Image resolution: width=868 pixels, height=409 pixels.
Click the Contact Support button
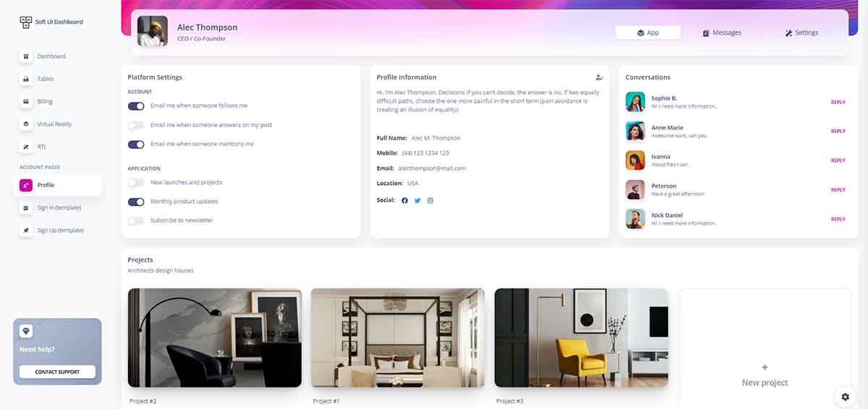coord(57,372)
